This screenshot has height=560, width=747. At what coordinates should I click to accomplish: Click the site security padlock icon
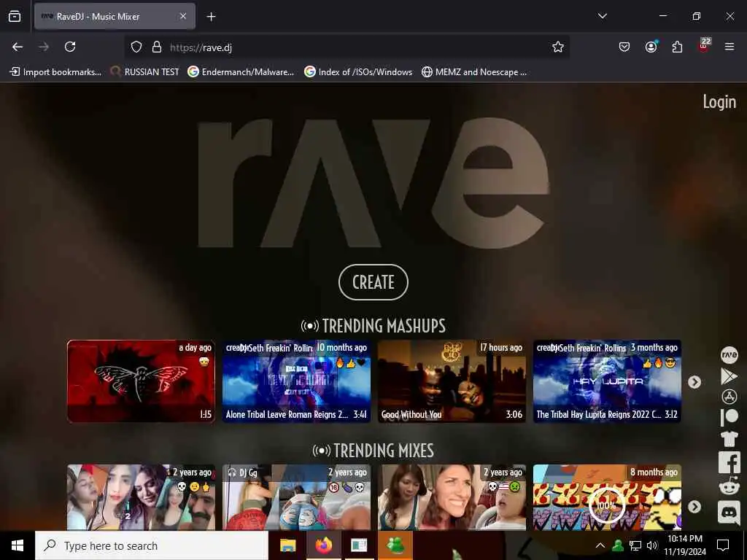tap(157, 47)
